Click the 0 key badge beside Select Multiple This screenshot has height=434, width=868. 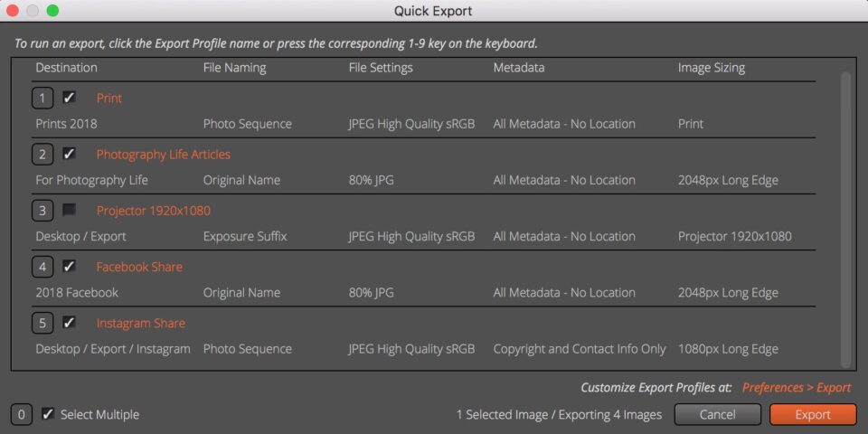click(21, 415)
